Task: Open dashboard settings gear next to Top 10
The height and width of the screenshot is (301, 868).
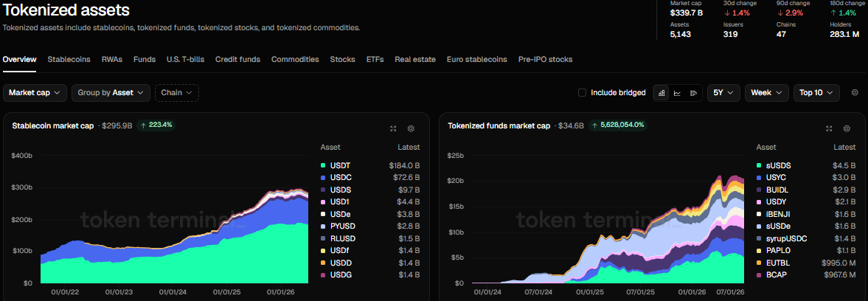Action: 855,93
